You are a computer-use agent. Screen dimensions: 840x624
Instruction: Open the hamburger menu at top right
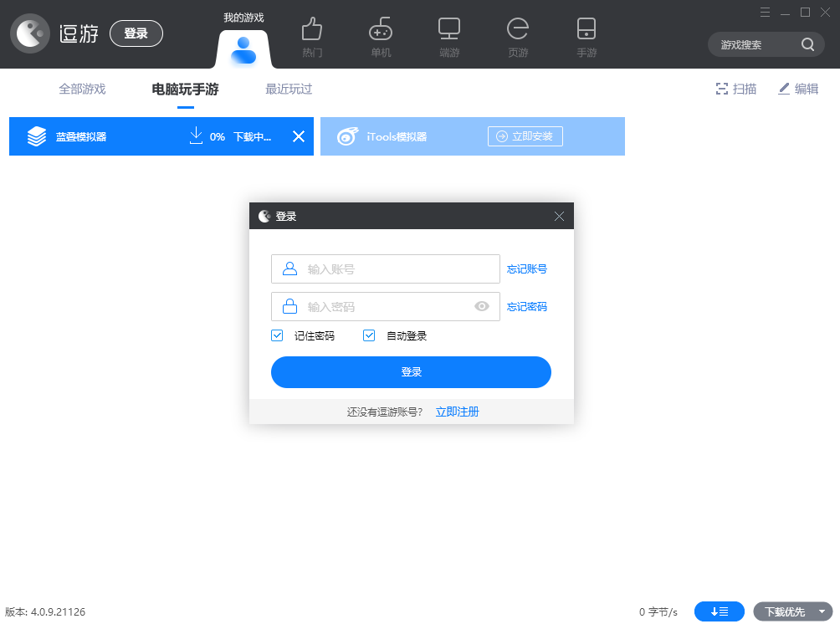(765, 13)
